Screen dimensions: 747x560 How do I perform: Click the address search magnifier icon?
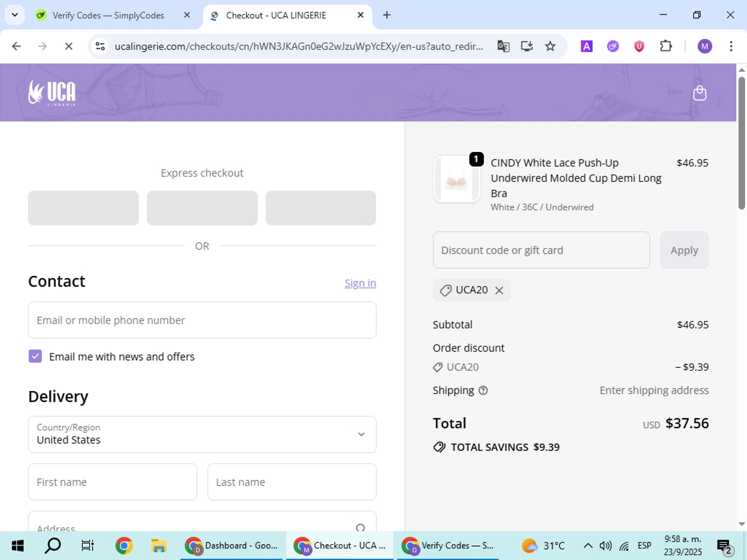tap(361, 528)
